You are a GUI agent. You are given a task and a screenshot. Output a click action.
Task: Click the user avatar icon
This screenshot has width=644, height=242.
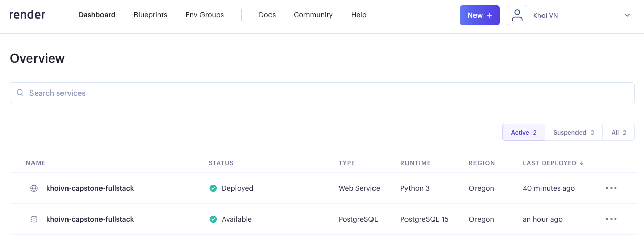pyautogui.click(x=517, y=15)
